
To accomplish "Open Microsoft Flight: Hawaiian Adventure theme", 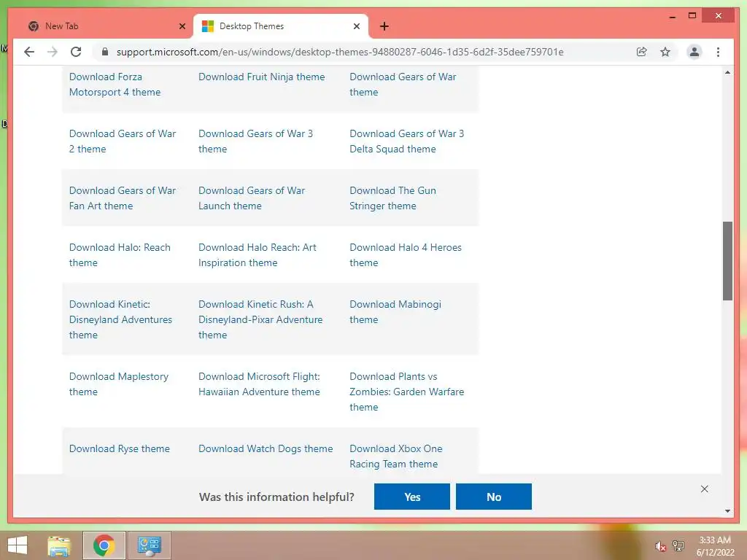I will (259, 384).
